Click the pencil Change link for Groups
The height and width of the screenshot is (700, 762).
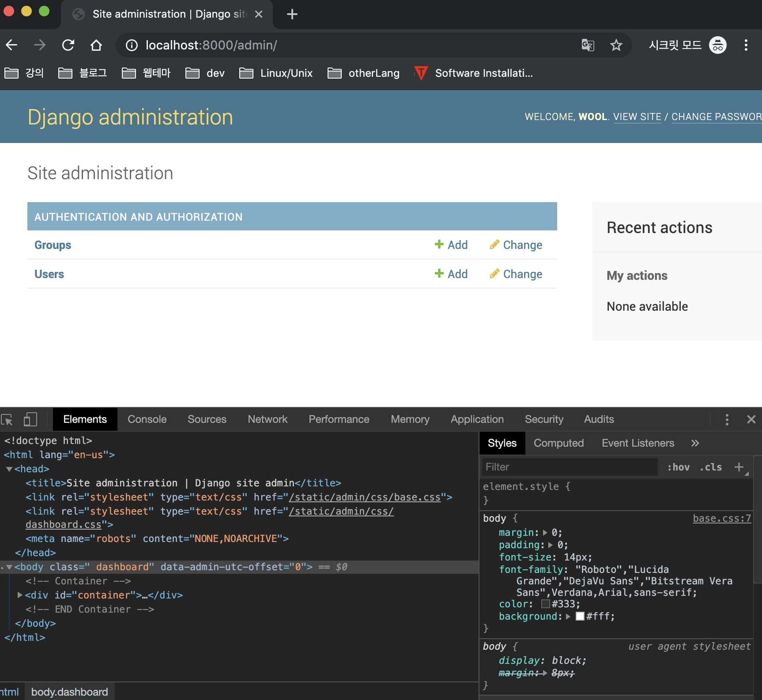pyautogui.click(x=516, y=245)
